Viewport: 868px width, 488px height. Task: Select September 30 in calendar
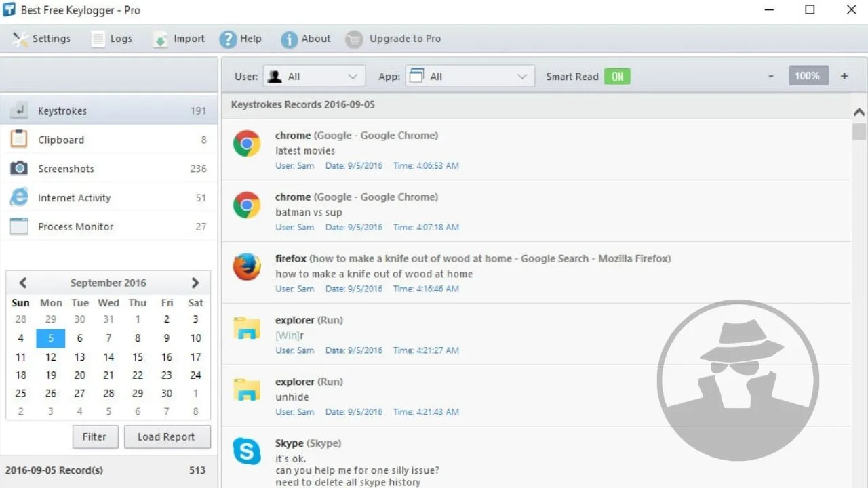coord(167,393)
